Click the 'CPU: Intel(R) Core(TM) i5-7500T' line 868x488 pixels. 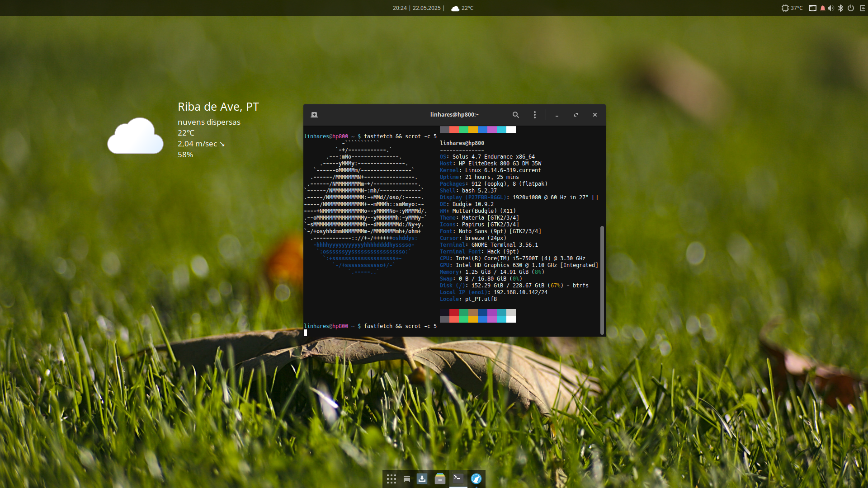click(x=513, y=258)
